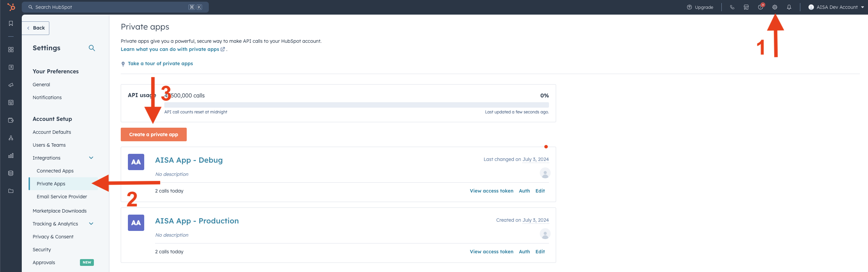View access token for AISA App - Debug
Viewport: 868px width, 272px height.
click(x=491, y=191)
